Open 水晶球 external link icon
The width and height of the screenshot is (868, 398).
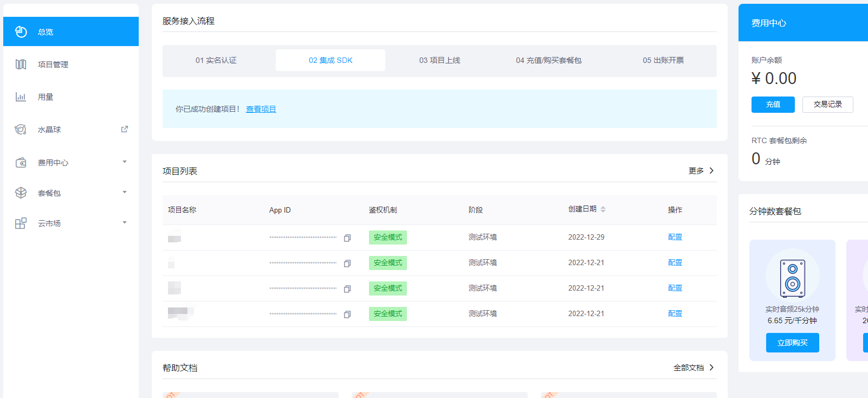point(125,129)
